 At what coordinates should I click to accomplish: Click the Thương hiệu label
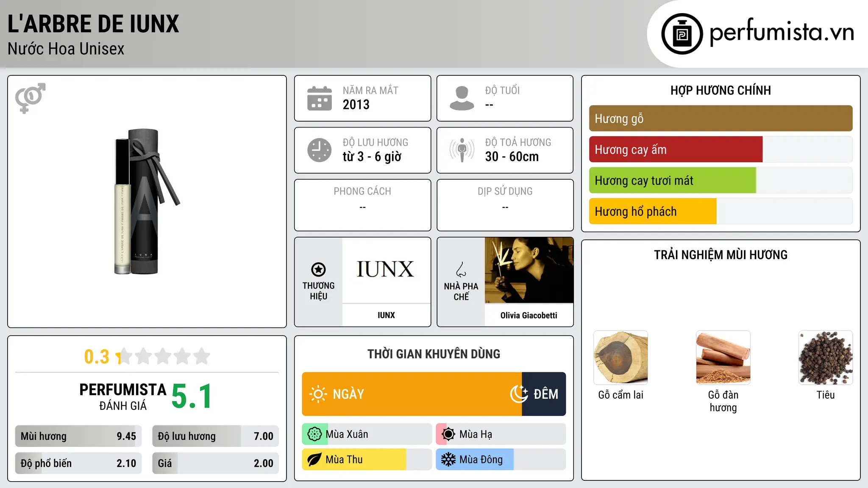point(318,291)
